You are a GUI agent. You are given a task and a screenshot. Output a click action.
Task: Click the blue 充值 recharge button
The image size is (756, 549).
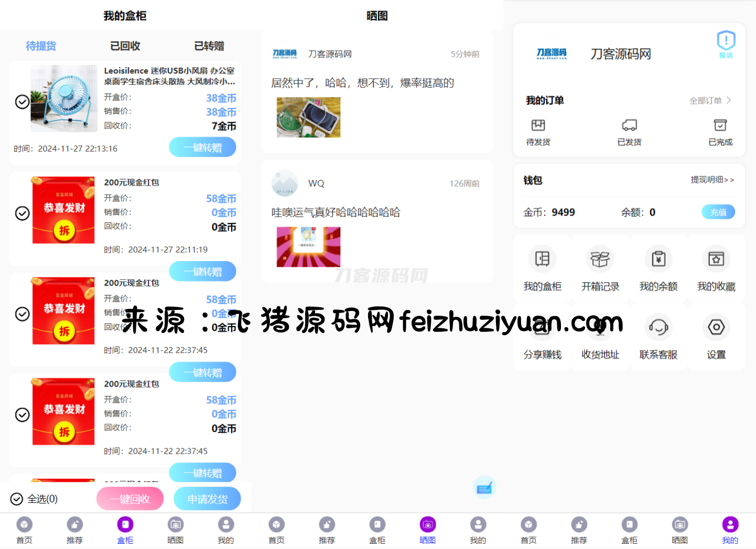(718, 212)
